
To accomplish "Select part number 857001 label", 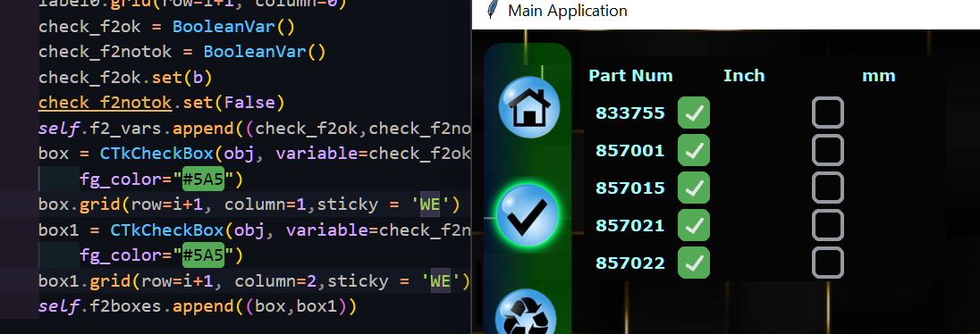I will coord(630,150).
